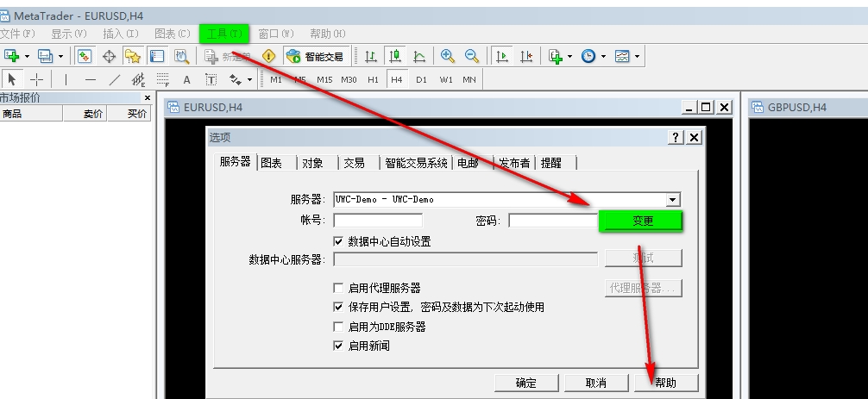Click the 确定 button
This screenshot has height=399, width=868.
(526, 383)
